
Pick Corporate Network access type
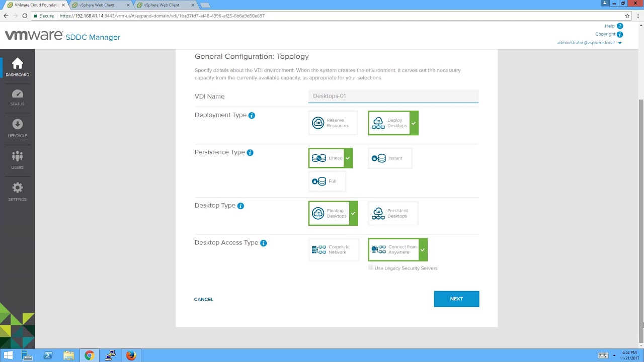point(334,249)
